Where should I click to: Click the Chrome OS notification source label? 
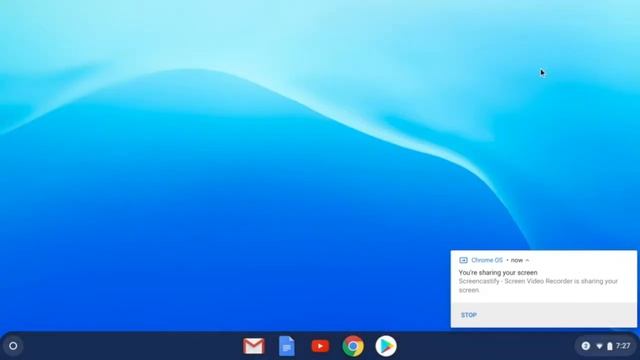coord(487,260)
